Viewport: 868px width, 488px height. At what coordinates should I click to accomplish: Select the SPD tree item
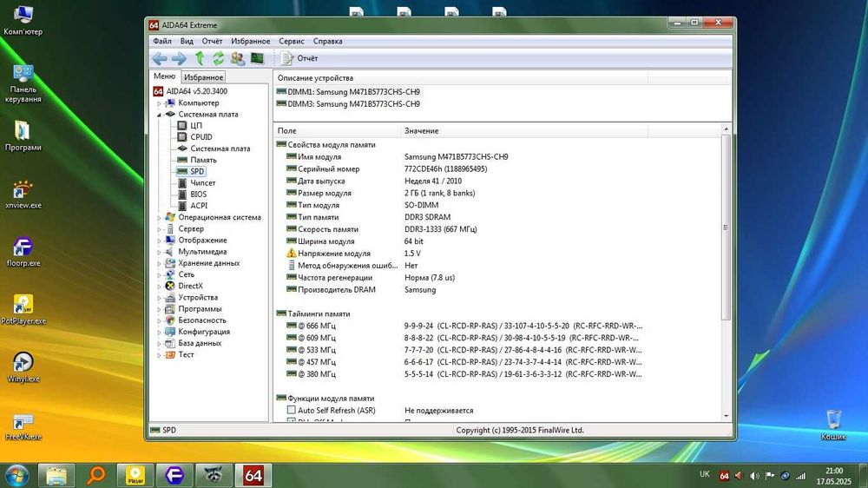click(197, 171)
